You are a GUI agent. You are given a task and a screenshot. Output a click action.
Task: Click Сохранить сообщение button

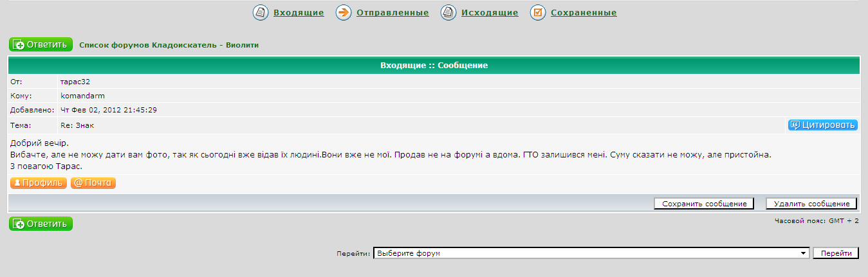pyautogui.click(x=703, y=204)
